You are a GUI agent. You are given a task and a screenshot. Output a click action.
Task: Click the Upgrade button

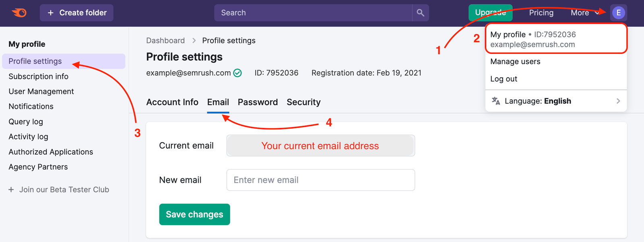click(490, 12)
